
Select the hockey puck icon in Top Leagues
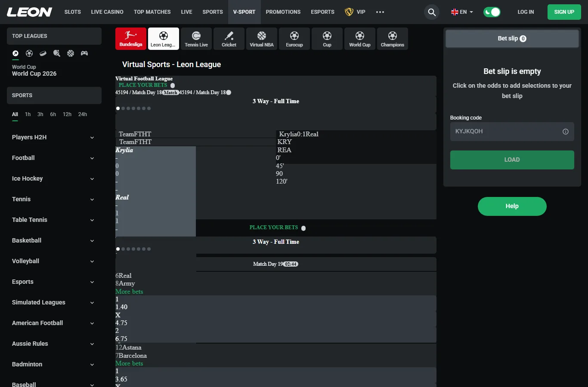pos(43,53)
